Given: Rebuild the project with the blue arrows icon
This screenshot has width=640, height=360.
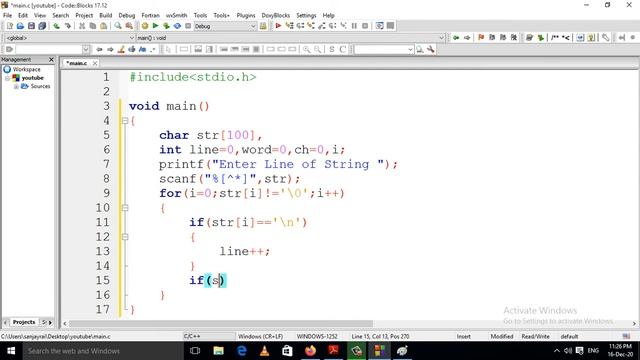Looking at the screenshot, I should [177, 26].
